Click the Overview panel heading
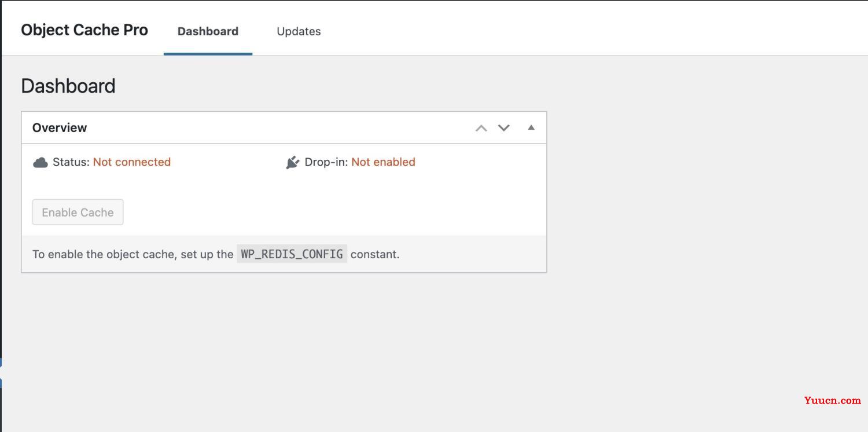Viewport: 868px width, 432px height. click(x=60, y=128)
